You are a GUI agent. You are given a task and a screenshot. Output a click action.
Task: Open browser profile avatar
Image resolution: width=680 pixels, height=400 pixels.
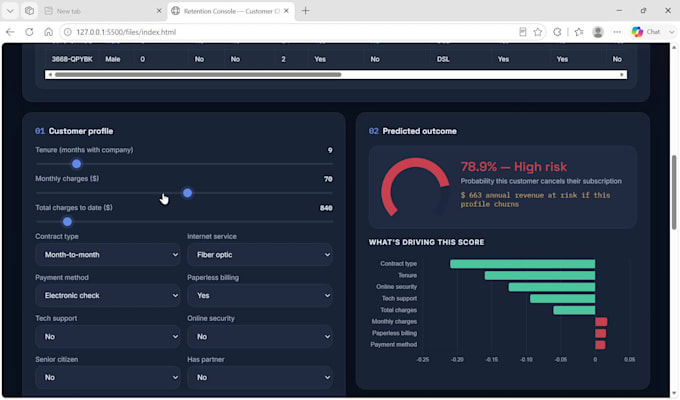[x=598, y=32]
